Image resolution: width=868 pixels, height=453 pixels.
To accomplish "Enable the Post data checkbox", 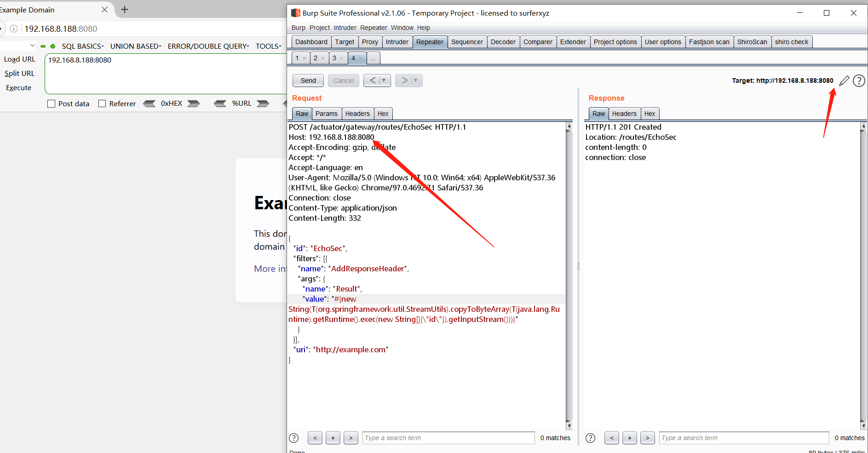I will tap(51, 104).
